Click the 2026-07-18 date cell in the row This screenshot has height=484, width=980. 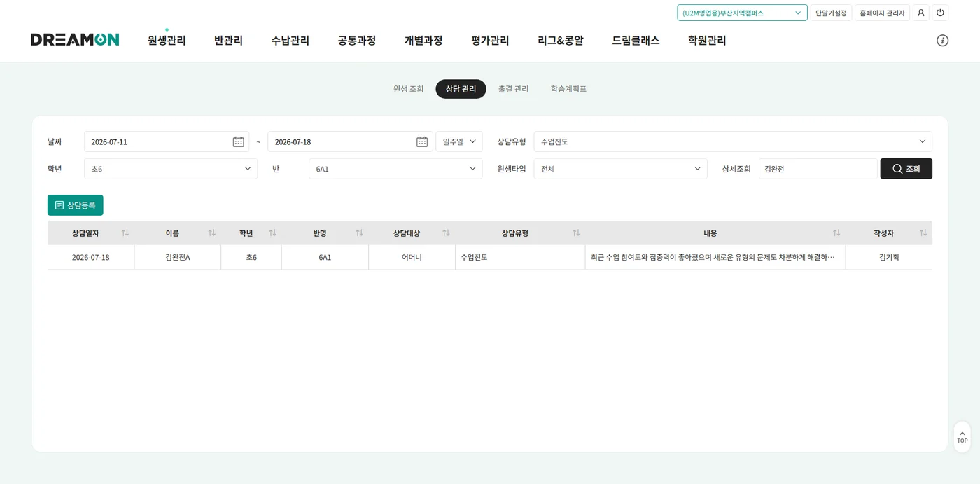91,257
